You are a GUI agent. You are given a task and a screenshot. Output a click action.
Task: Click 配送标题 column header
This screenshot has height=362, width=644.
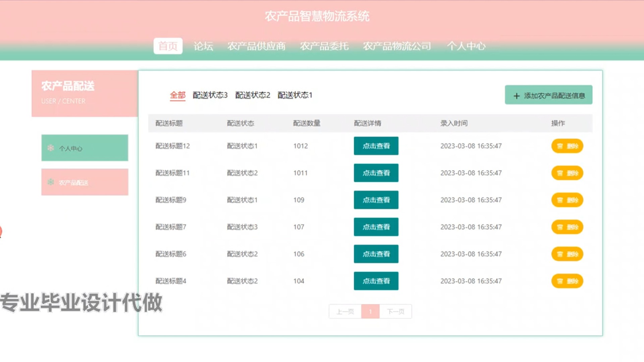pos(169,123)
